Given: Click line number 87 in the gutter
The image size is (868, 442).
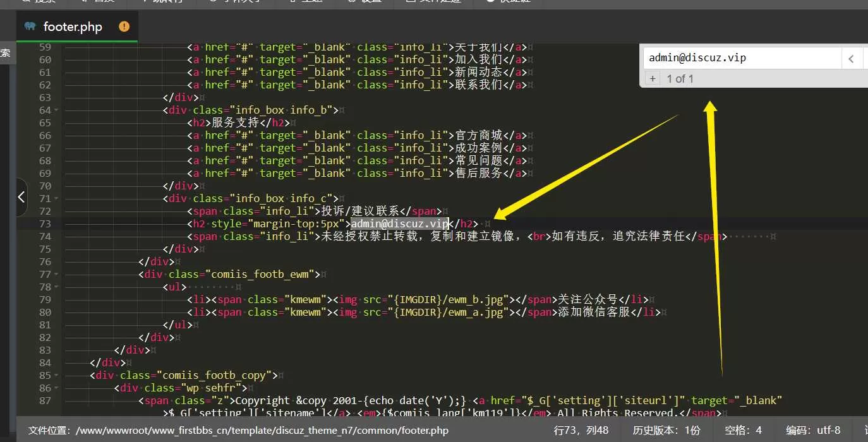Looking at the screenshot, I should [x=45, y=400].
